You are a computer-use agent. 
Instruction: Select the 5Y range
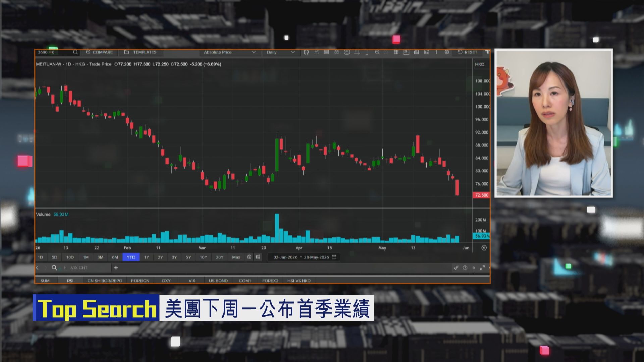(188, 257)
